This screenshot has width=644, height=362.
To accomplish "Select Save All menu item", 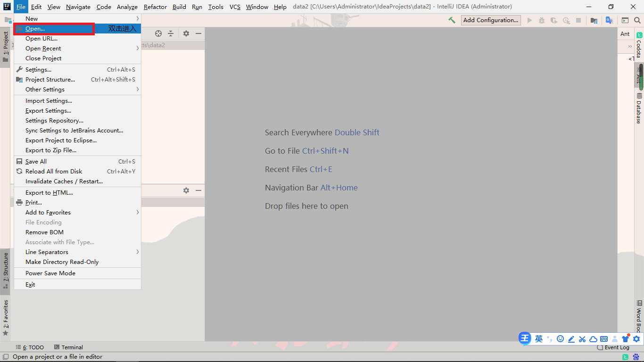I will coord(77,162).
